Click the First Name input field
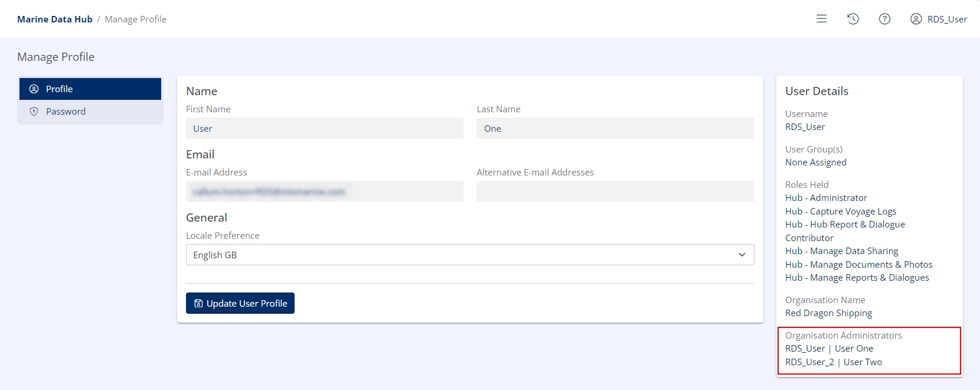The height and width of the screenshot is (390, 980). [324, 128]
